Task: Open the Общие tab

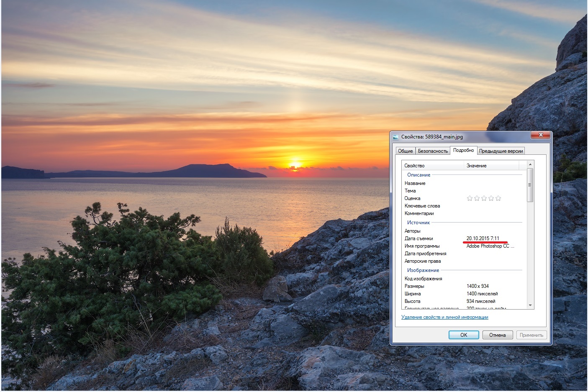Action: pyautogui.click(x=405, y=151)
